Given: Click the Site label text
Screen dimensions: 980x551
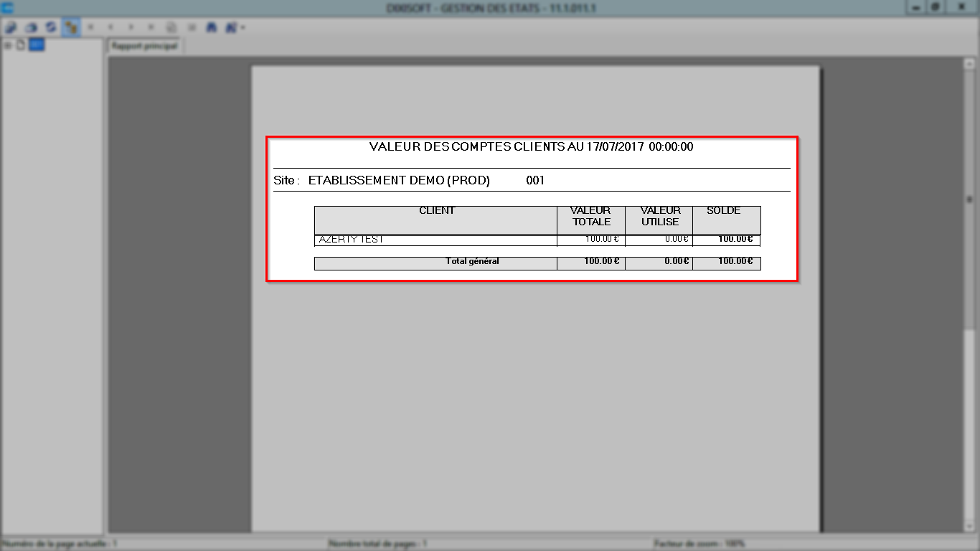Looking at the screenshot, I should click(286, 180).
